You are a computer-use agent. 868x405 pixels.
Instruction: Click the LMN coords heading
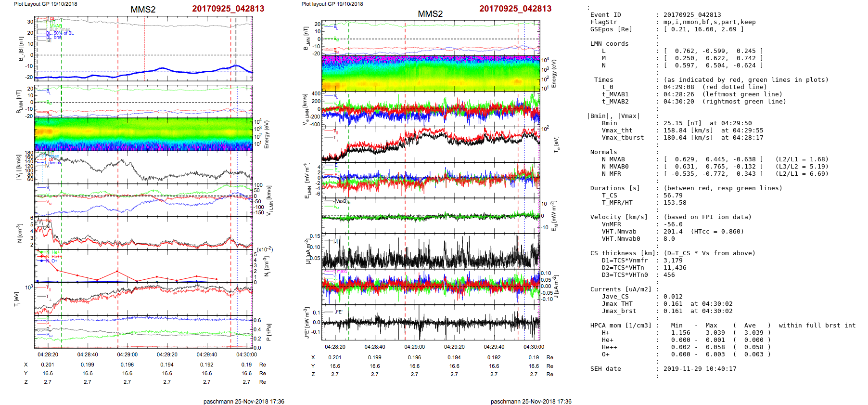point(609,44)
